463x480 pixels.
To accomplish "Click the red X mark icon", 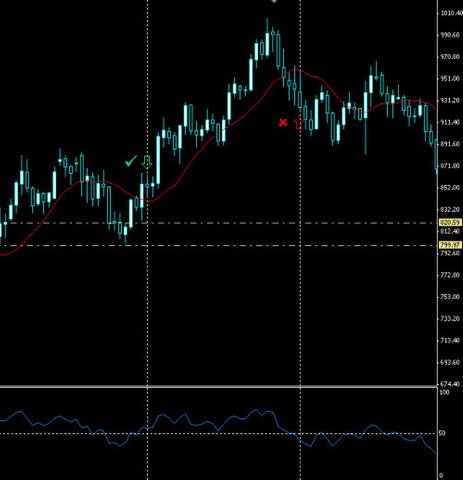I will coord(283,123).
